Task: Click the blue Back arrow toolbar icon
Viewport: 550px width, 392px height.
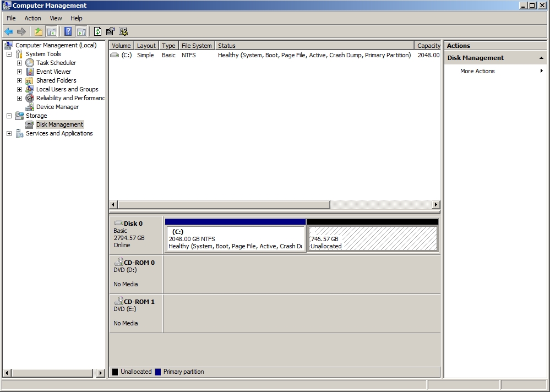Action: [9, 32]
